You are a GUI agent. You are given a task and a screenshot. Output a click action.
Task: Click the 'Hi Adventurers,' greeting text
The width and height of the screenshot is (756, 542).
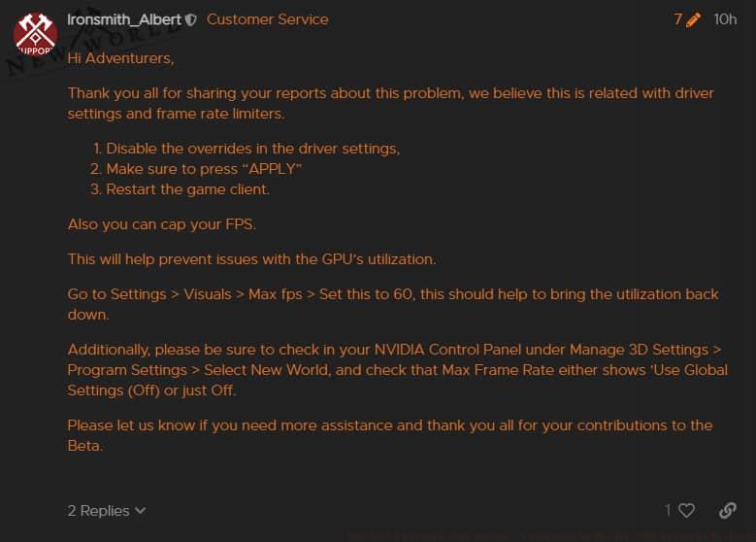coord(120,57)
